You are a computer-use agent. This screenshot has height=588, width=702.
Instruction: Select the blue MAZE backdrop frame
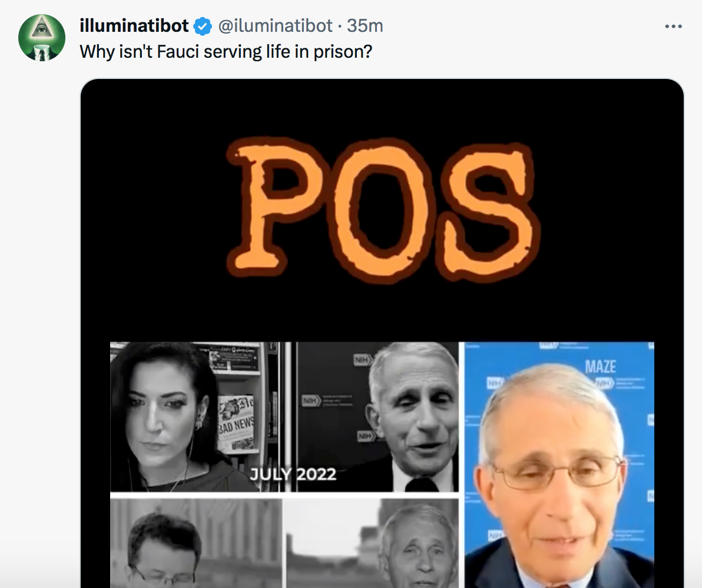point(559,464)
